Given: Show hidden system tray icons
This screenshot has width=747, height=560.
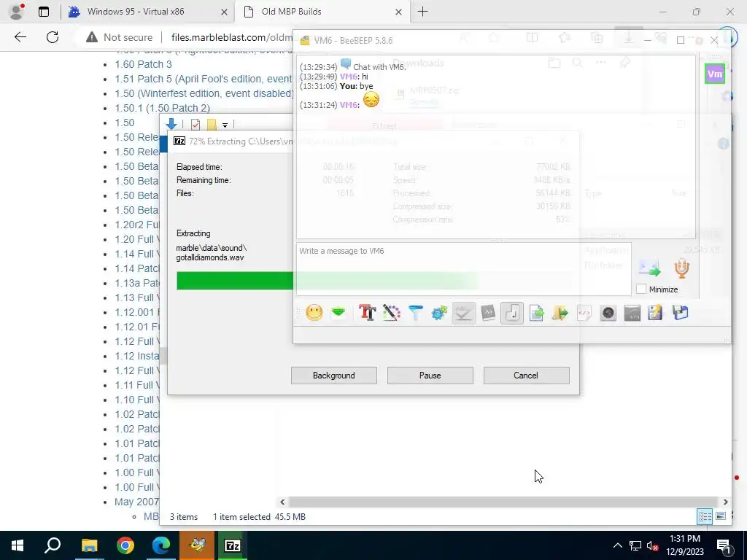Looking at the screenshot, I should tap(617, 545).
